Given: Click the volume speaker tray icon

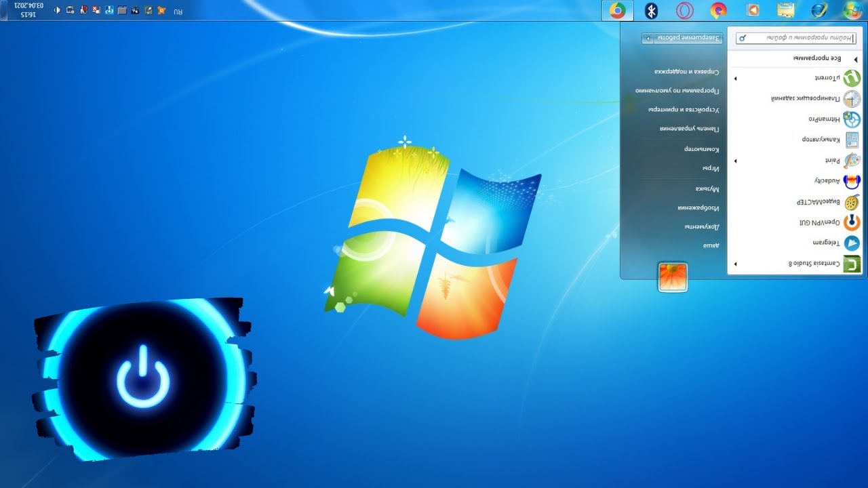Looking at the screenshot, I should tap(57, 10).
